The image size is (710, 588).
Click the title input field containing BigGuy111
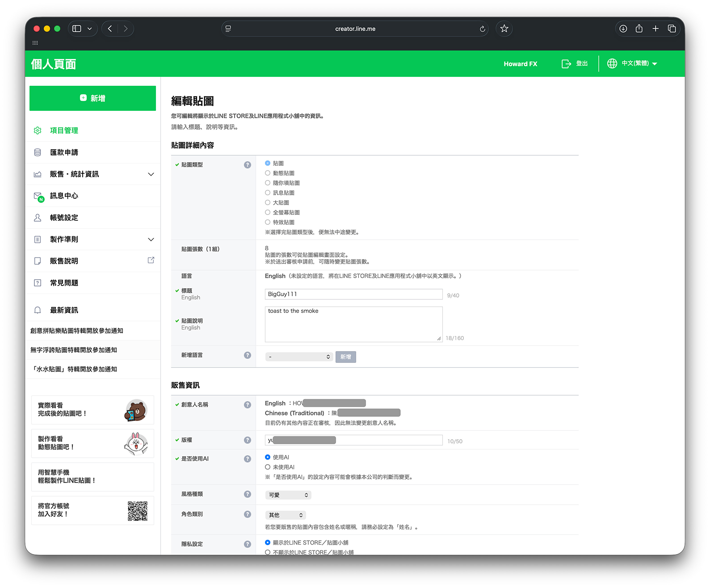[354, 294]
